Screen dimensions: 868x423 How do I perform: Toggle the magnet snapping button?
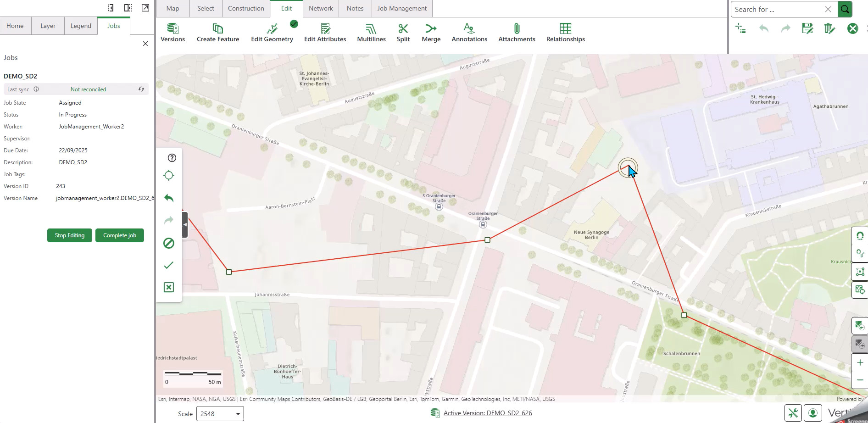pyautogui.click(x=860, y=235)
